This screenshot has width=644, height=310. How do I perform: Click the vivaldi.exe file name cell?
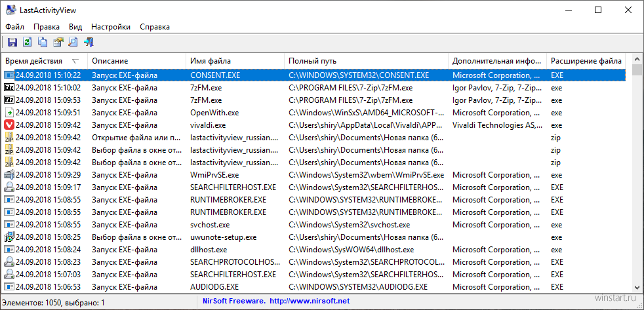[x=208, y=125]
